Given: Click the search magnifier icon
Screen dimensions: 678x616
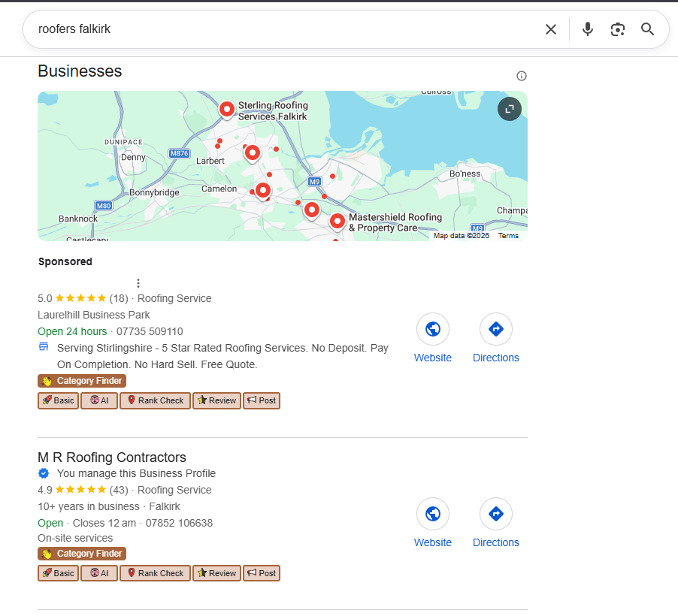Looking at the screenshot, I should tap(647, 29).
